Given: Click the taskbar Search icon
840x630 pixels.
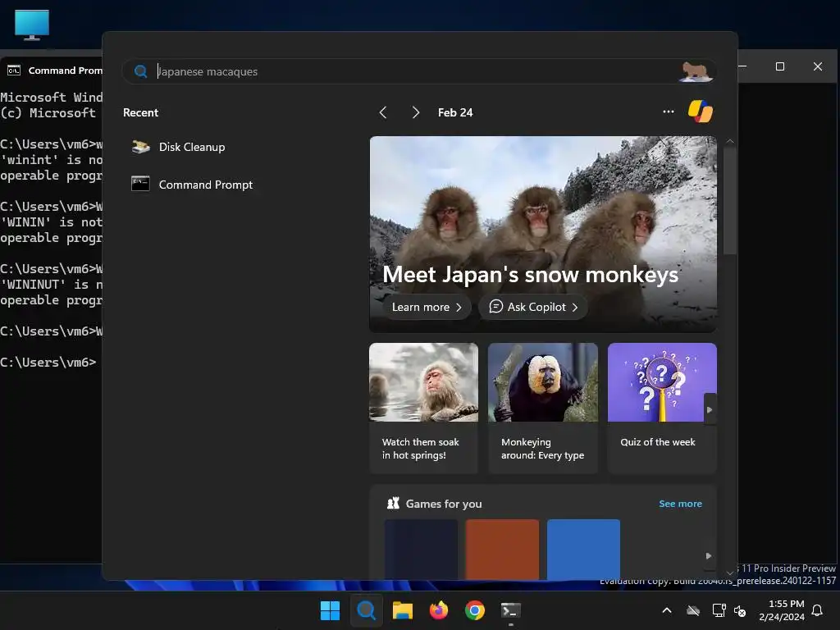Looking at the screenshot, I should [x=367, y=610].
